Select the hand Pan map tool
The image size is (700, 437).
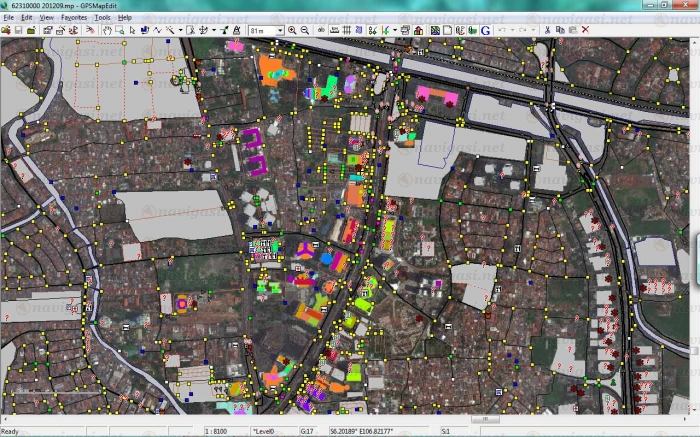[x=107, y=30]
